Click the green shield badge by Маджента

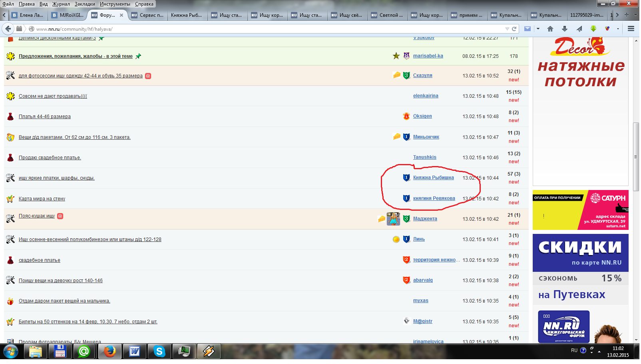[x=406, y=219]
